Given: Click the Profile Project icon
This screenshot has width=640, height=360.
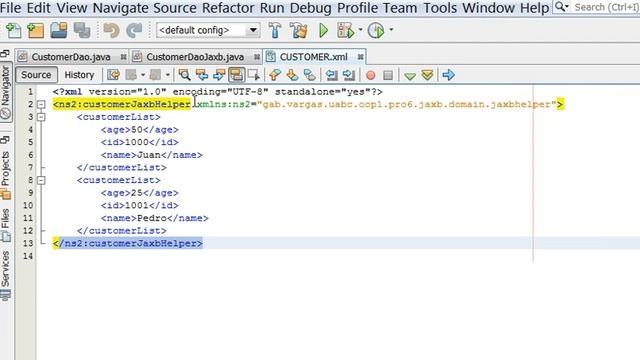Looking at the screenshot, I should (376, 30).
